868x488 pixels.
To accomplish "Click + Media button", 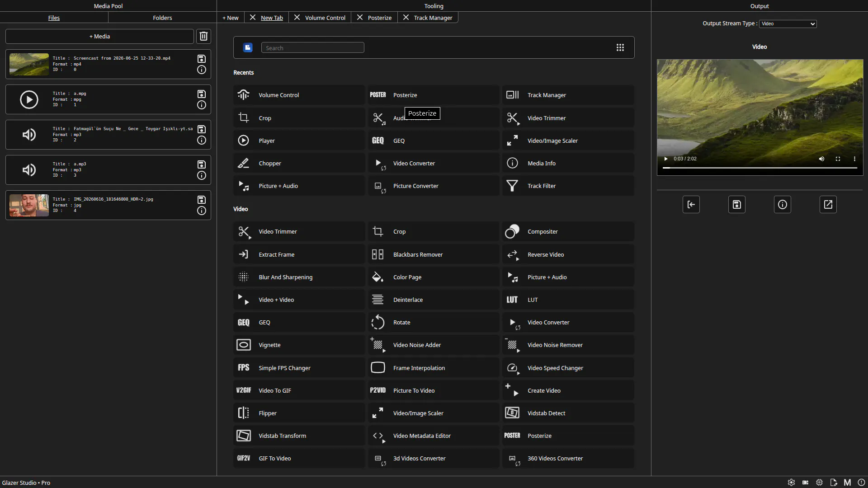I will point(99,36).
